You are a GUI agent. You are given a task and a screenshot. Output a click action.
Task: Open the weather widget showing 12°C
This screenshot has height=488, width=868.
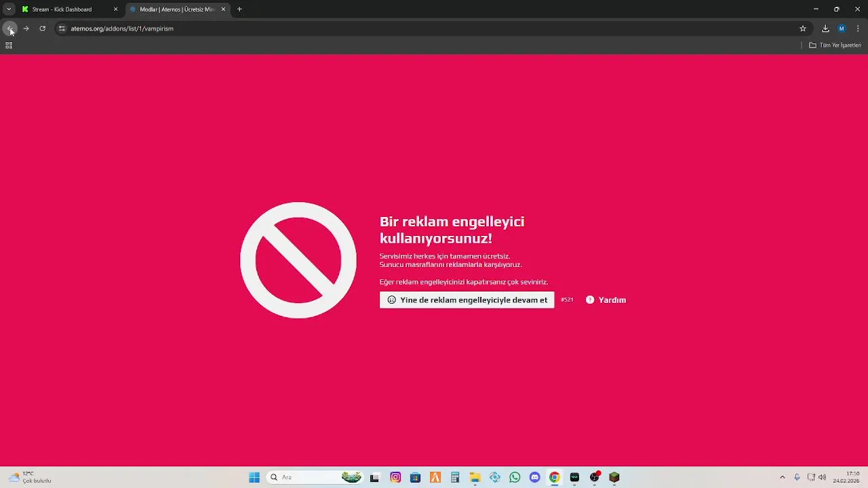point(30,477)
